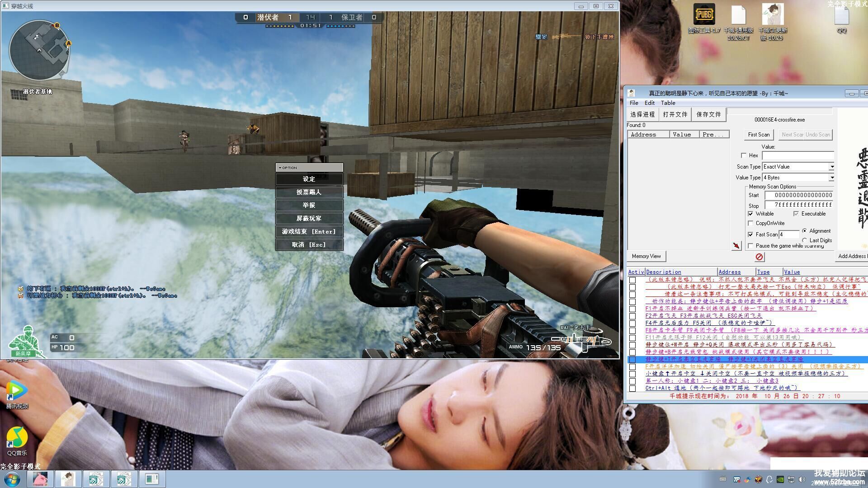Open the Windows Start menu orb
Image resolution: width=868 pixels, height=488 pixels.
click(12, 479)
